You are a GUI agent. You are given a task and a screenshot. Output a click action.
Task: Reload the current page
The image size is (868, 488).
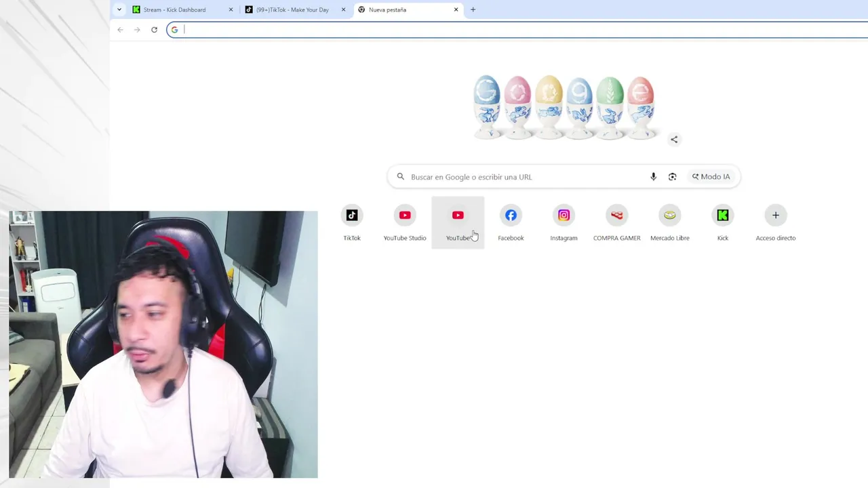click(x=154, y=30)
